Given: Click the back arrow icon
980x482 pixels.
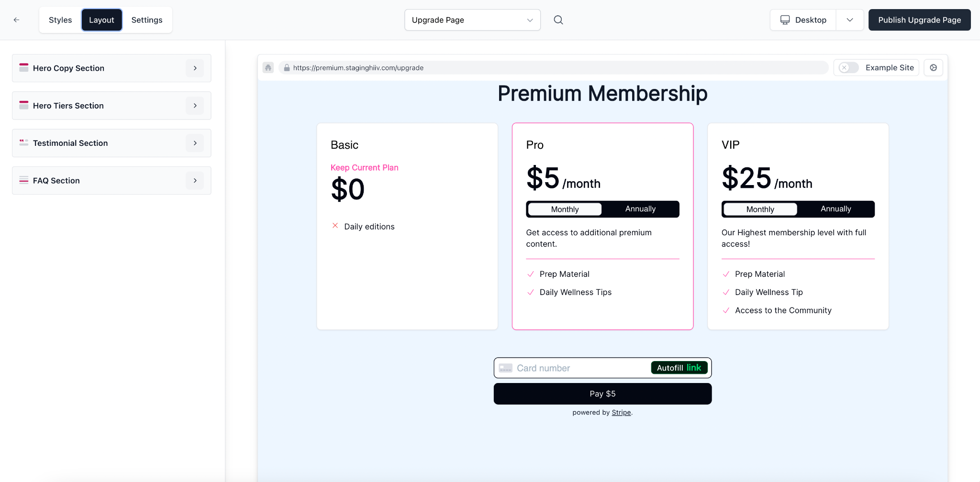Looking at the screenshot, I should [16, 20].
